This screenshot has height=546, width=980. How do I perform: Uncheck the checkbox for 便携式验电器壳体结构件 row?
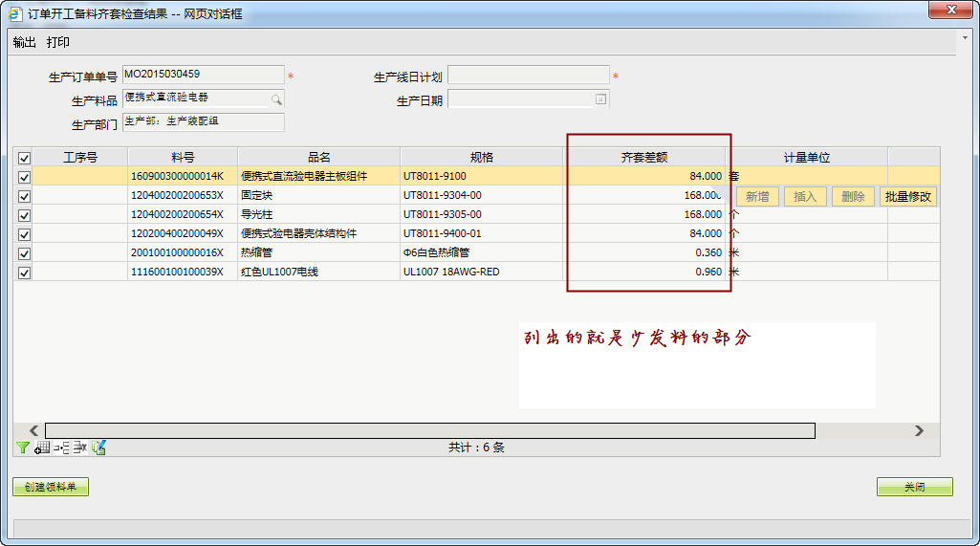coord(24,234)
